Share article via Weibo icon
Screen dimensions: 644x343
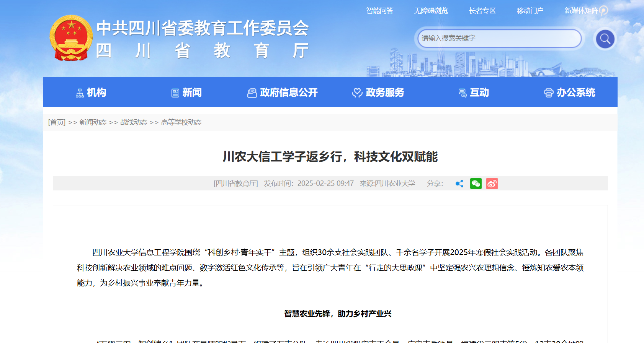click(x=492, y=184)
